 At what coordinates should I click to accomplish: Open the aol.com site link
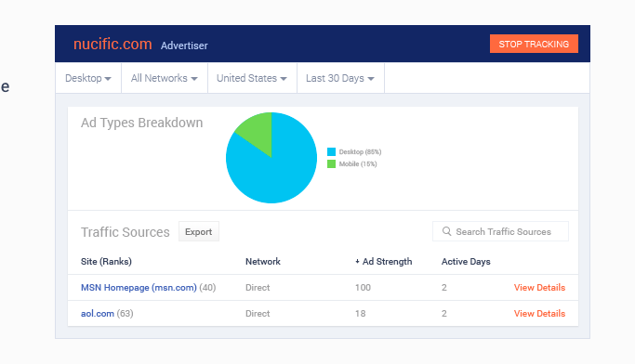pos(98,314)
